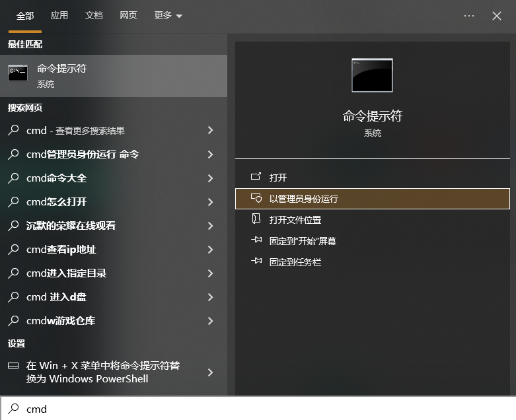Click search icon beside cmdw游戏仓库
The image size is (516, 420).
[13, 320]
